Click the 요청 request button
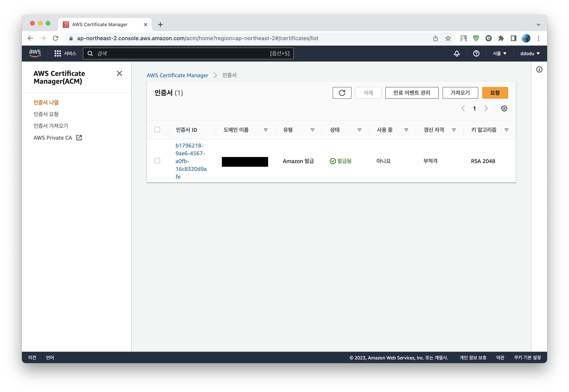The image size is (569, 392). 495,93
